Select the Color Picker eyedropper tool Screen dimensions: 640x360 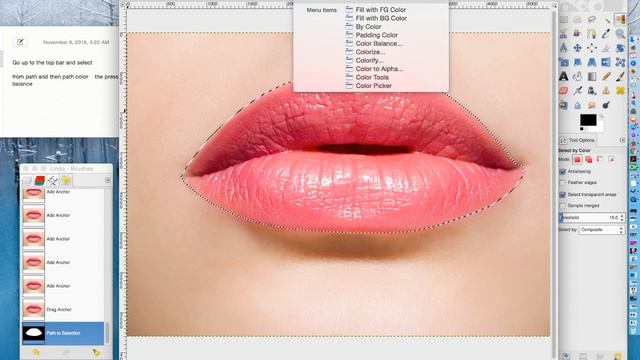pos(606,33)
